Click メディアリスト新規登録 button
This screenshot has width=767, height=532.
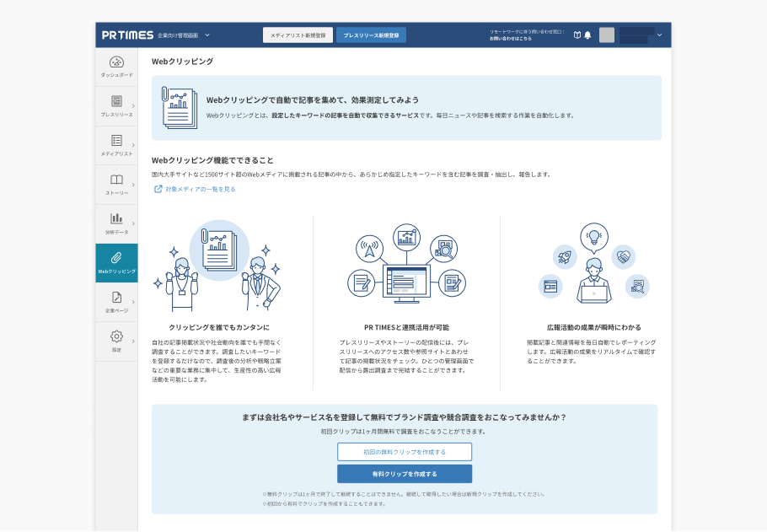[x=298, y=35]
